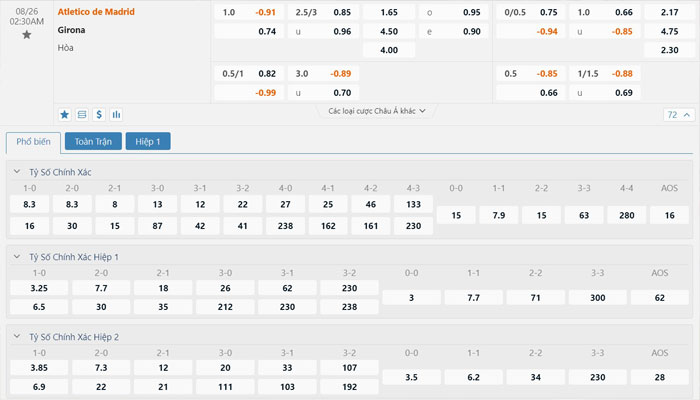The image size is (700, 400).
Task: Select handicap 1.0 odds -0.91
Action: pos(249,12)
